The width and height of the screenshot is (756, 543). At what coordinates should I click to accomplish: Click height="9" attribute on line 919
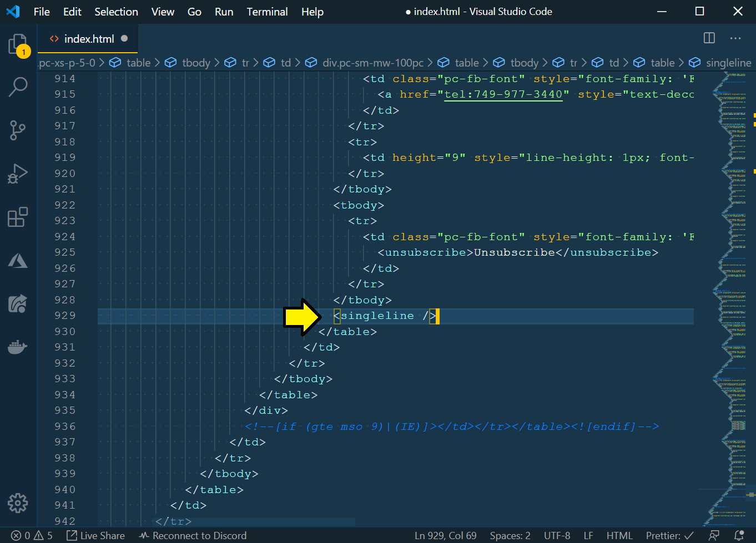429,158
